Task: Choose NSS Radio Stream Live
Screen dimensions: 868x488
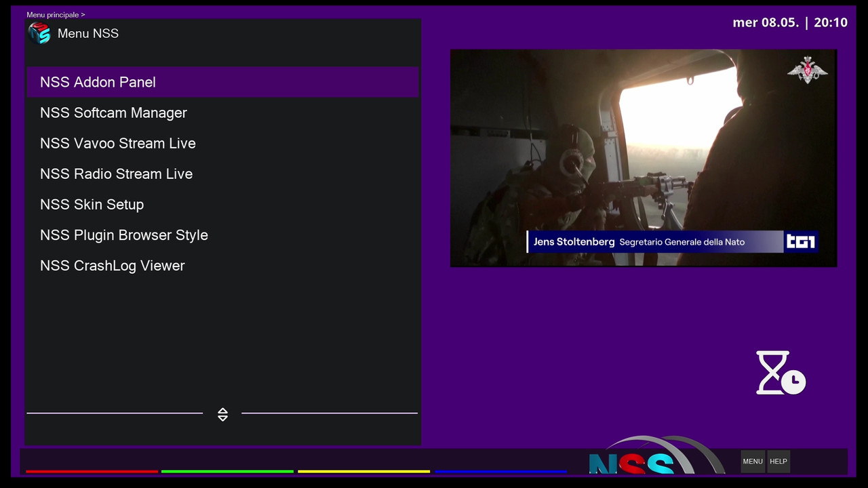Action: (x=222, y=174)
